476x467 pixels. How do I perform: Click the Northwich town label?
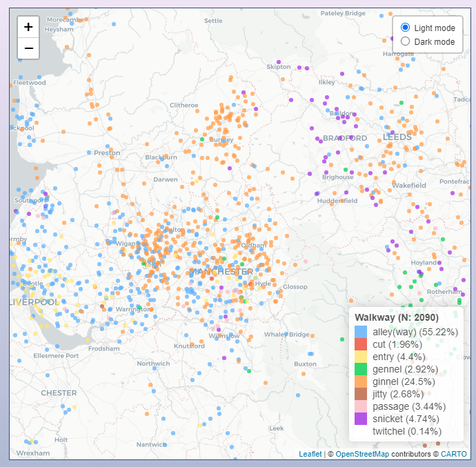[x=153, y=364]
